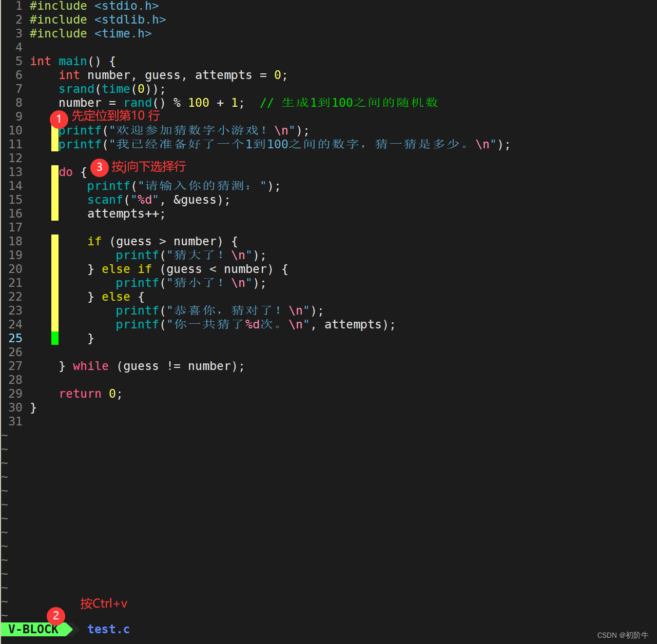This screenshot has height=644, width=657.
Task: Click the 'number, guess, attempts = 0;' declaration
Action: point(187,75)
